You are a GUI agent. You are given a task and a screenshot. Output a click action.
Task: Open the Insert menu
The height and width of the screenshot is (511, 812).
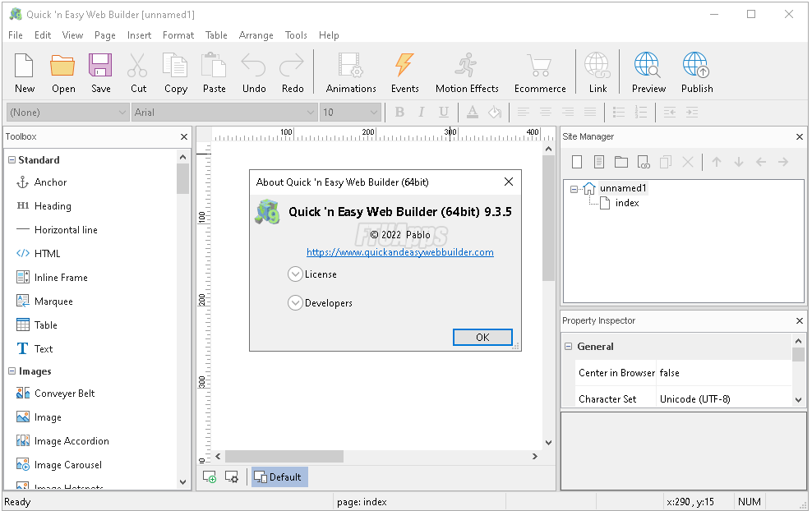click(x=139, y=35)
